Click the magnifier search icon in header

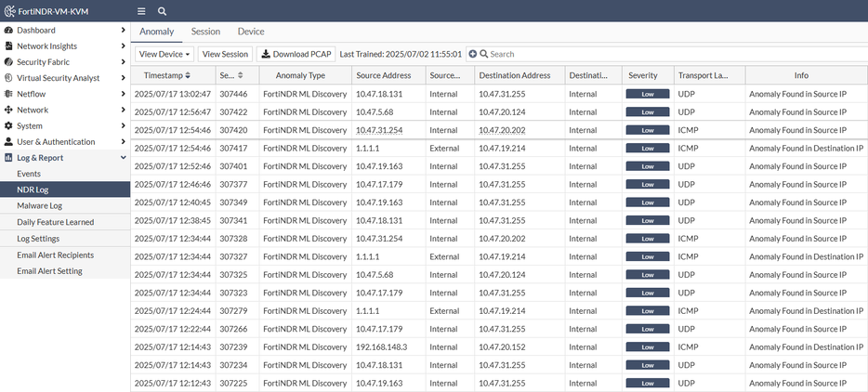click(162, 11)
